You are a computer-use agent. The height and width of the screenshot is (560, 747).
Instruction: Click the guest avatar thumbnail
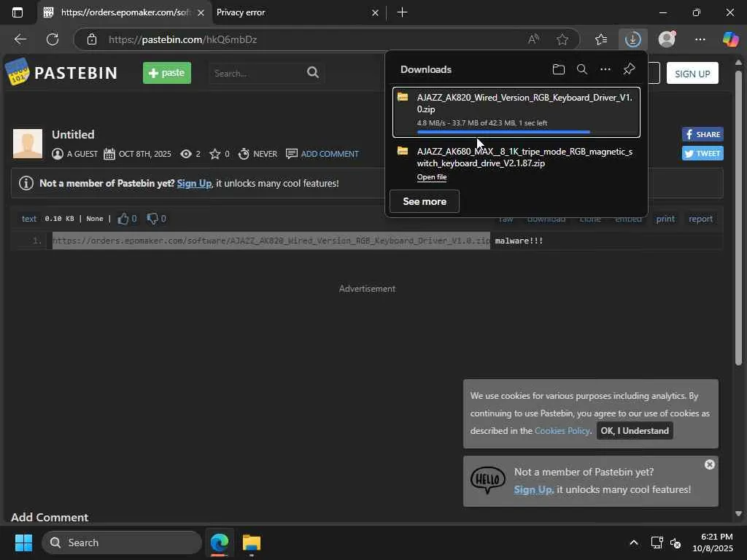point(28,144)
